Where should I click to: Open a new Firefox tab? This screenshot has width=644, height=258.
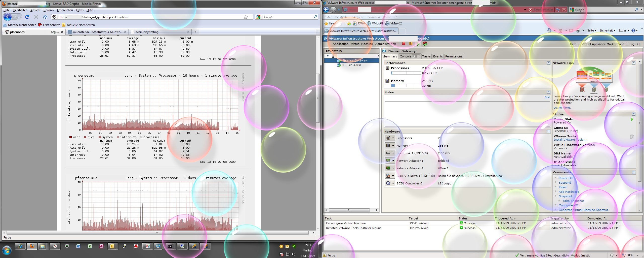coord(195,32)
